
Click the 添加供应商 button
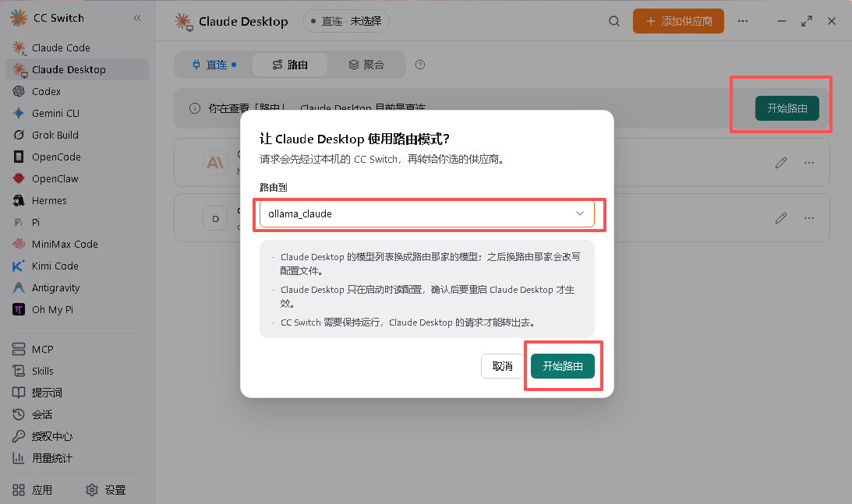click(678, 21)
